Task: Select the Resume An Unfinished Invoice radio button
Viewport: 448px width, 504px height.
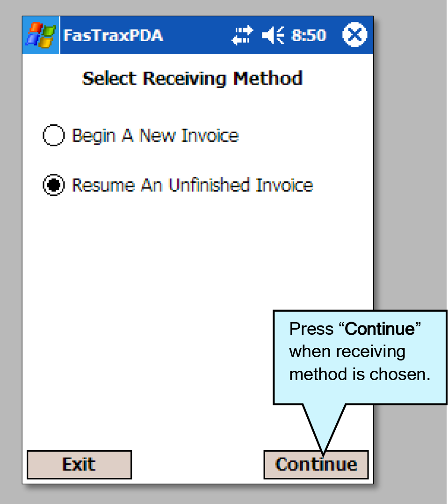Action: [54, 185]
